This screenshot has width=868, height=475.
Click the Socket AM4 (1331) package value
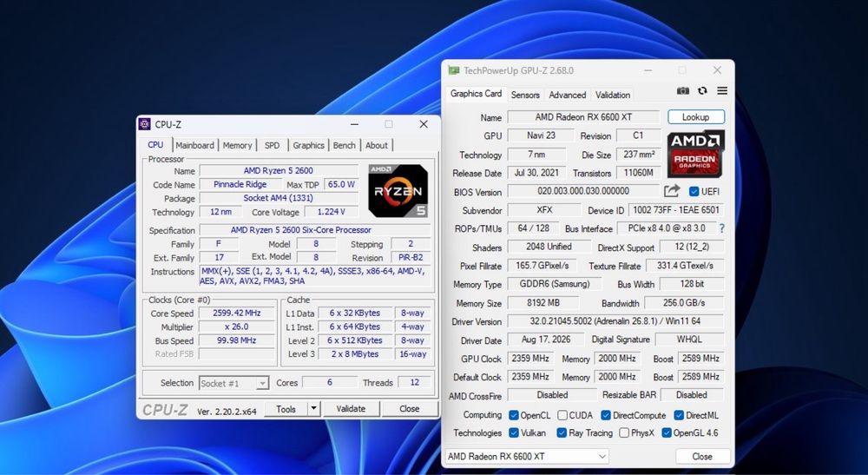pos(279,198)
